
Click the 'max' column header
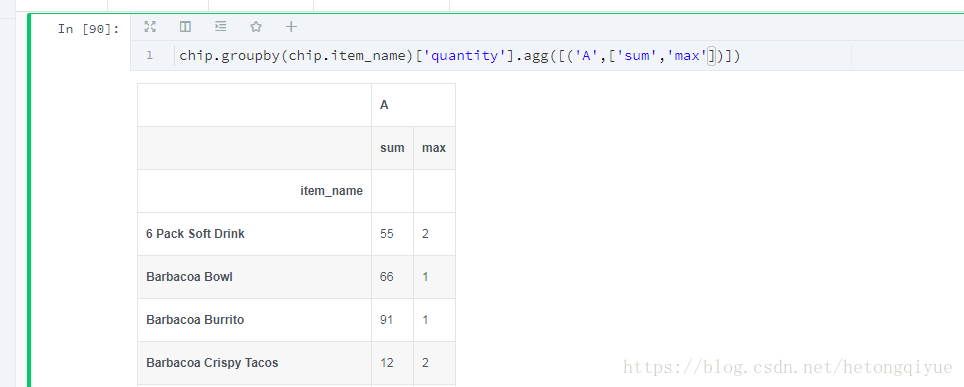(434, 148)
